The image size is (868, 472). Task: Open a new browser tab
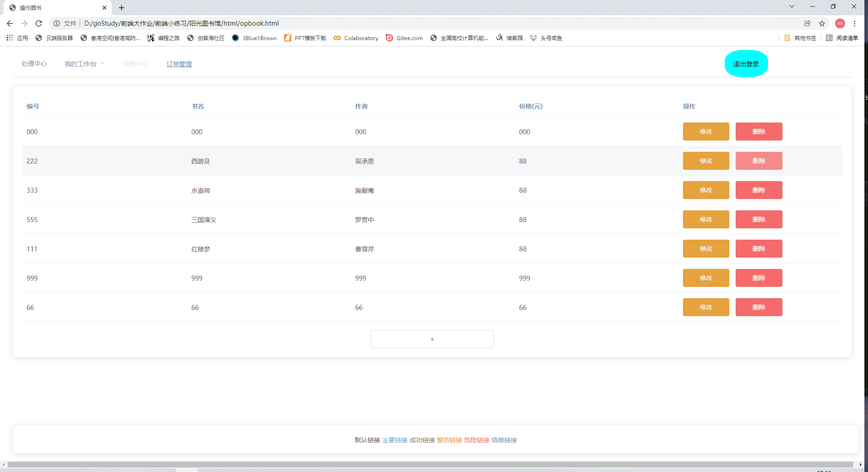pos(122,8)
